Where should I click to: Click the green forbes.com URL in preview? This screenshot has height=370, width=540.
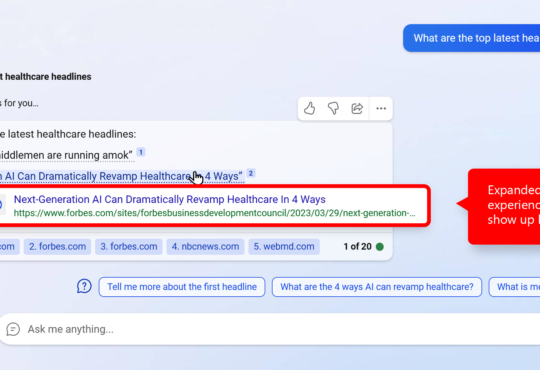click(x=214, y=213)
